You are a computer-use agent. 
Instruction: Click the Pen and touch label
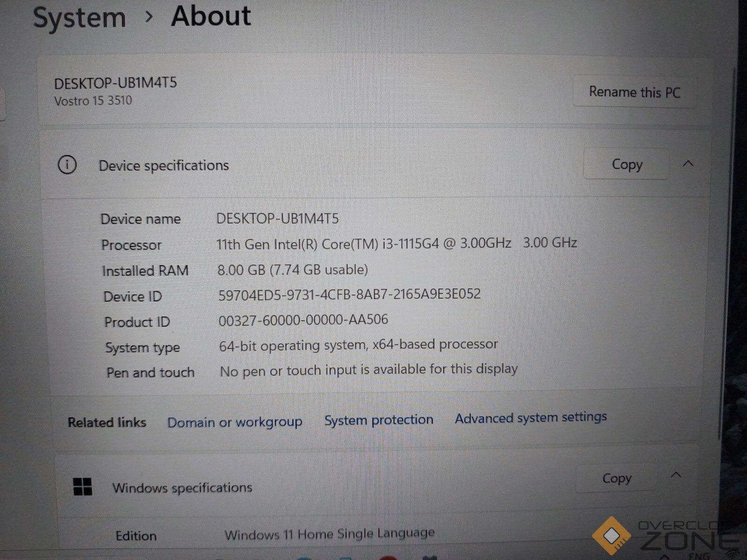150,372
